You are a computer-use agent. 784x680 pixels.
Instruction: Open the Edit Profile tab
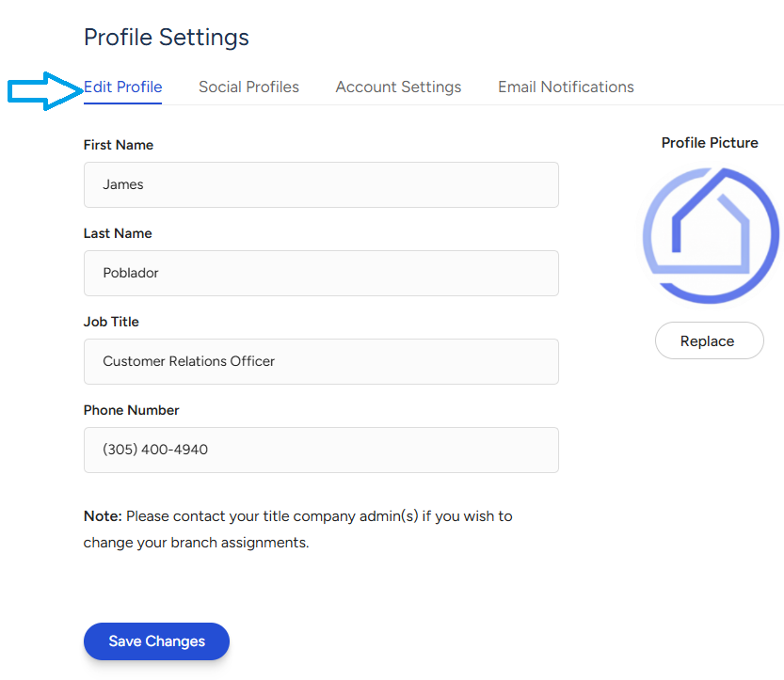(x=122, y=87)
